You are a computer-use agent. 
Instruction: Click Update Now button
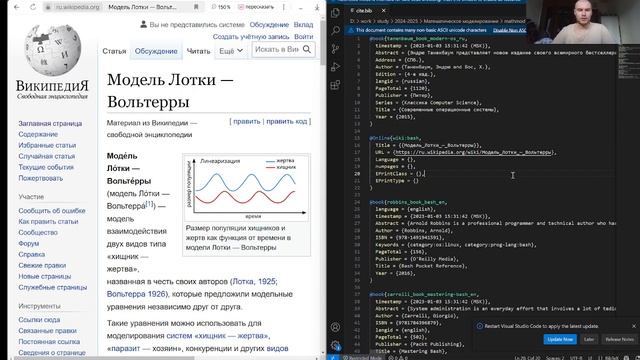(x=560, y=339)
